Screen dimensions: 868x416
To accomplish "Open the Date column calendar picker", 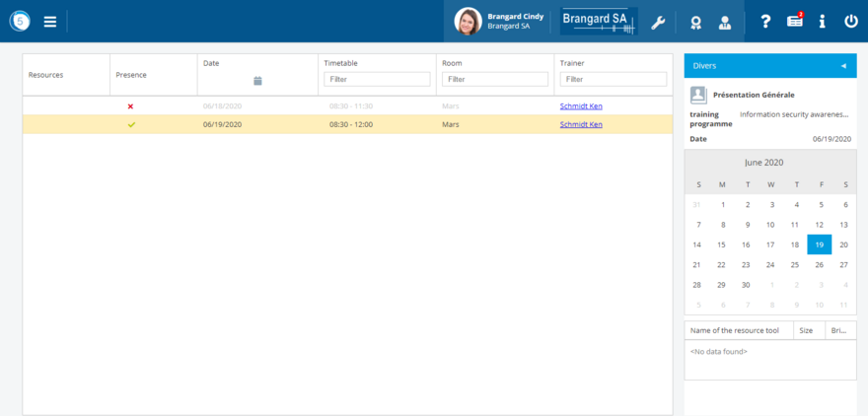I will (x=257, y=80).
